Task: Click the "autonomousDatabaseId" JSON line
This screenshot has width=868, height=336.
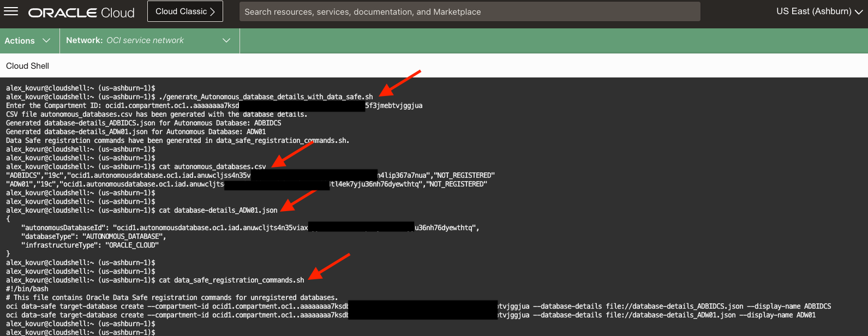Action: point(250,228)
